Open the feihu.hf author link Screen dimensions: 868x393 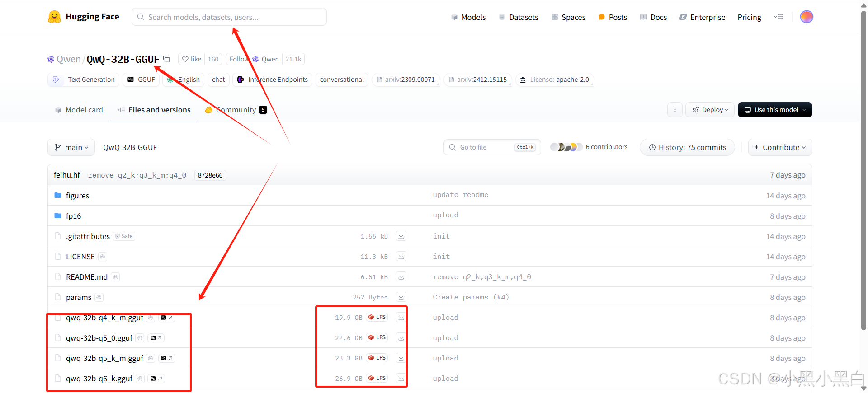click(x=67, y=175)
